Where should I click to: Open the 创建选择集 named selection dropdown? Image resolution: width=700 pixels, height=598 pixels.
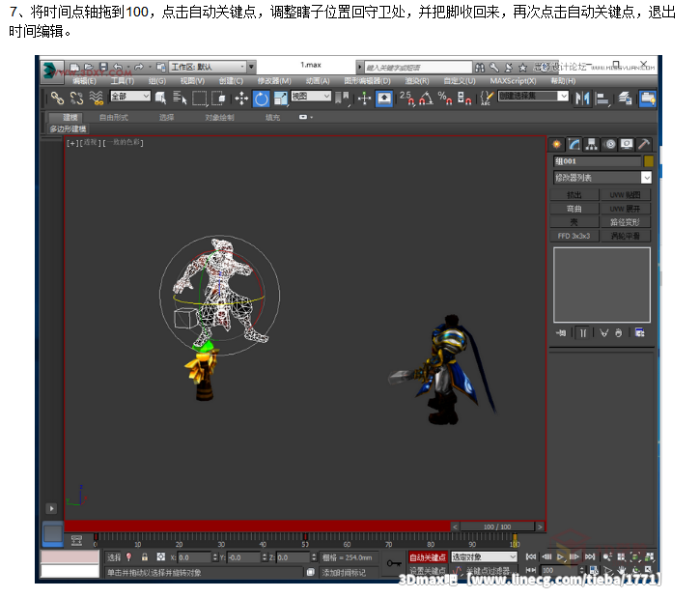coord(533,96)
